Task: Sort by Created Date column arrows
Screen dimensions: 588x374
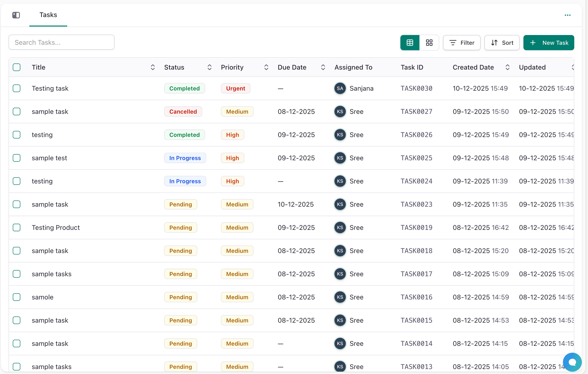Action: 507,67
